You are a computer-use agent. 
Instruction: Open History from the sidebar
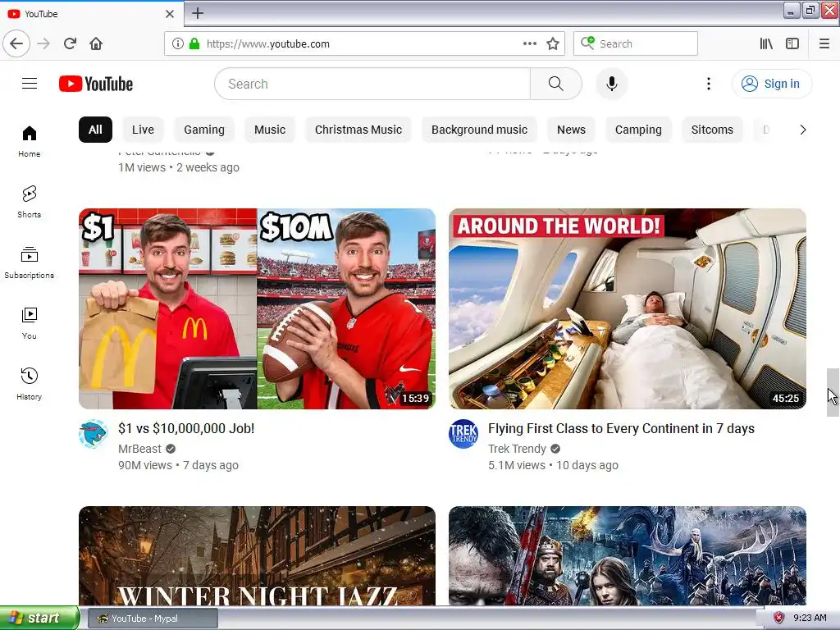[29, 384]
